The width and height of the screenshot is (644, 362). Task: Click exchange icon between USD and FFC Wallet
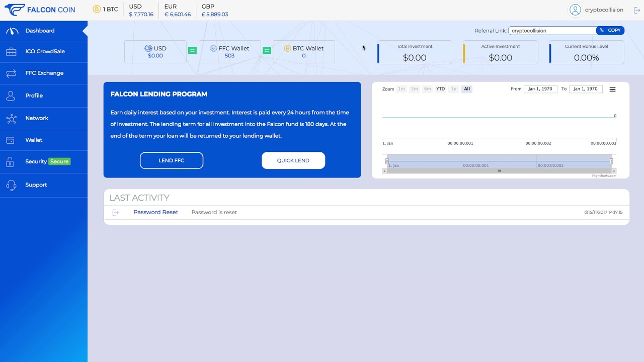tap(192, 50)
